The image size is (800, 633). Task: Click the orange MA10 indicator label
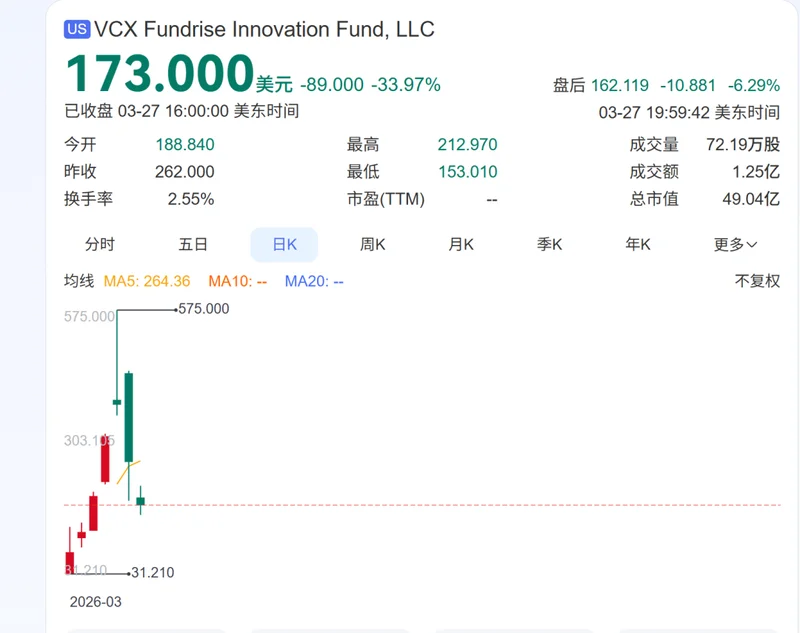237,281
